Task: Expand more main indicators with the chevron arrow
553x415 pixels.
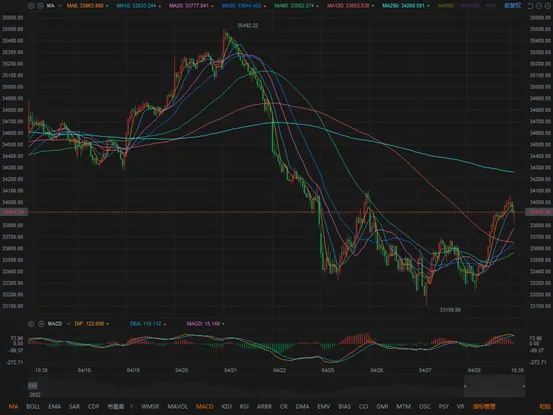Action: click(131, 407)
